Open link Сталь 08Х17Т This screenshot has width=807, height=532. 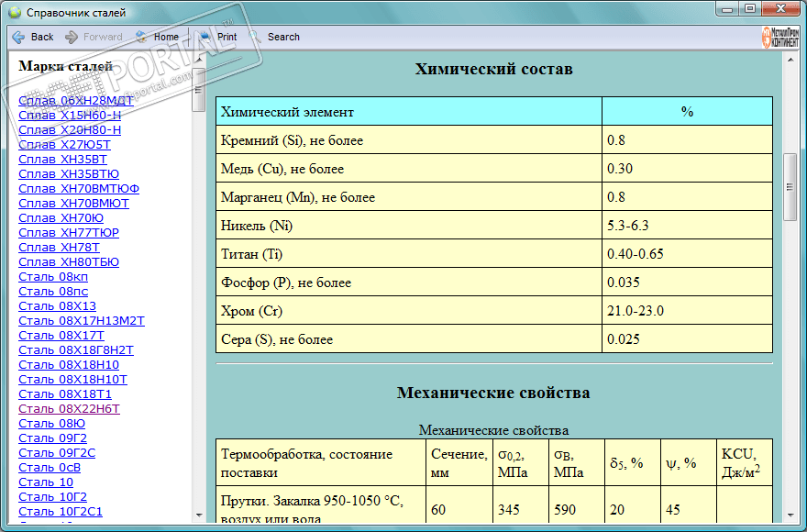(x=61, y=336)
